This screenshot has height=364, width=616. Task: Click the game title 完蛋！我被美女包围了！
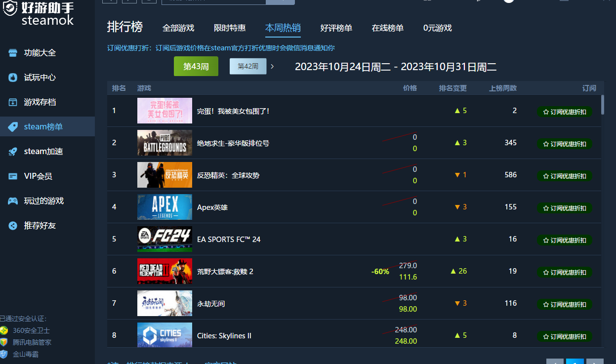(233, 111)
